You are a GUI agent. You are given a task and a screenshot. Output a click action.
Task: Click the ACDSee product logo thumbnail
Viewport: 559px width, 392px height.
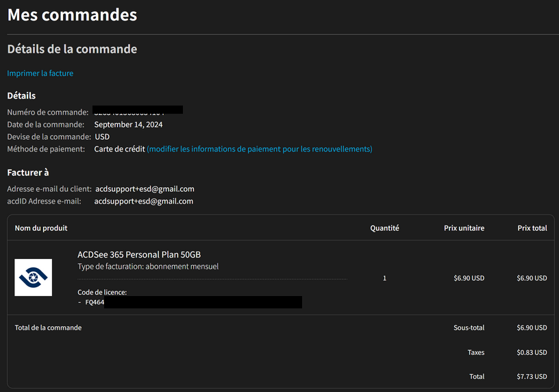point(33,278)
